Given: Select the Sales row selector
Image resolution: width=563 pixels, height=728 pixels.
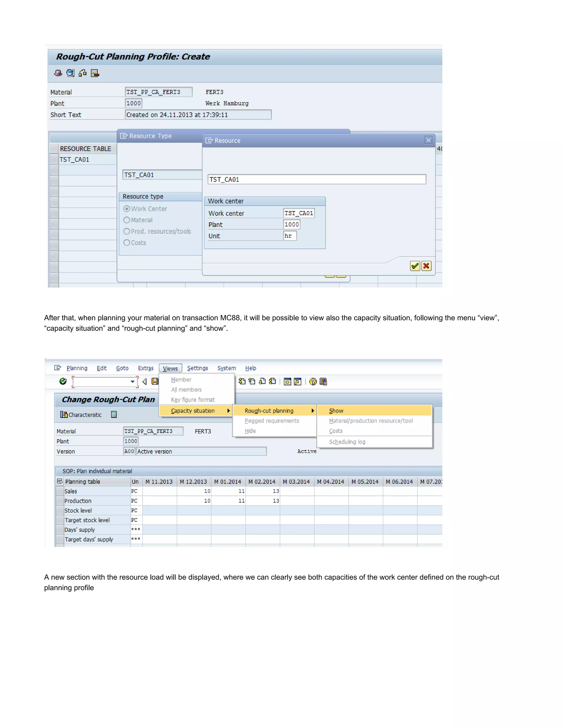Looking at the screenshot, I should coord(60,491).
